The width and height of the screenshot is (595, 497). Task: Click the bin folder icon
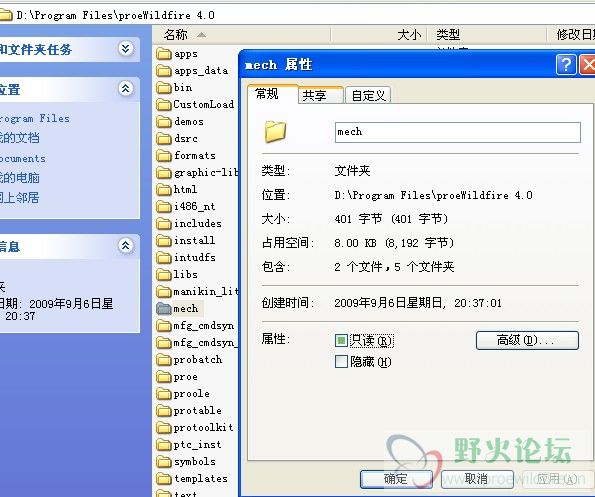click(164, 88)
